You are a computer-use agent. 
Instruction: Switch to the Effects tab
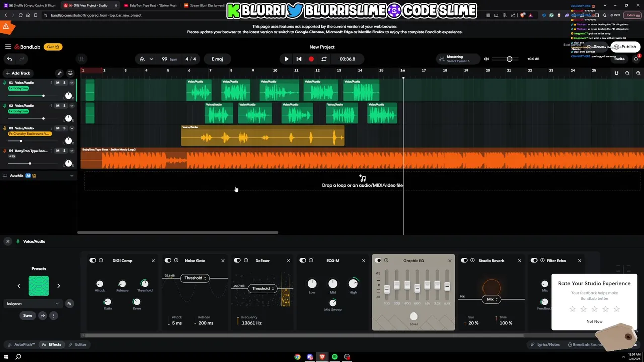tap(52, 344)
